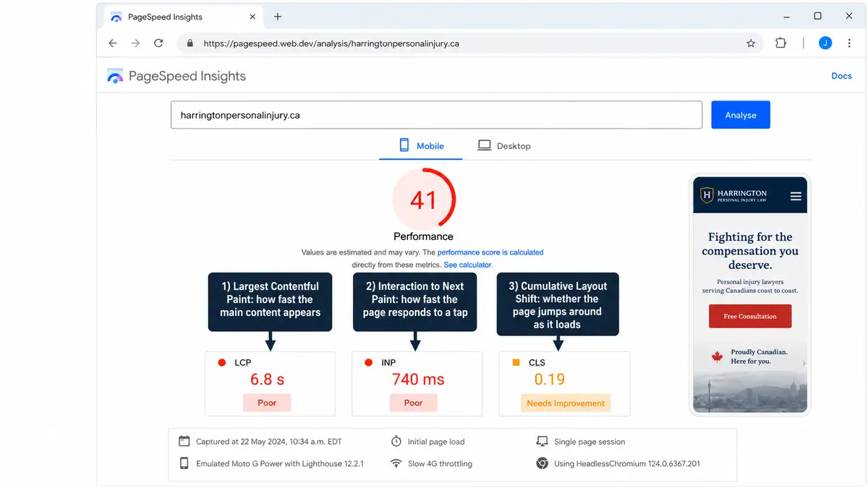This screenshot has width=868, height=488.
Task: Go back with the browser back arrow
Action: pyautogui.click(x=113, y=43)
